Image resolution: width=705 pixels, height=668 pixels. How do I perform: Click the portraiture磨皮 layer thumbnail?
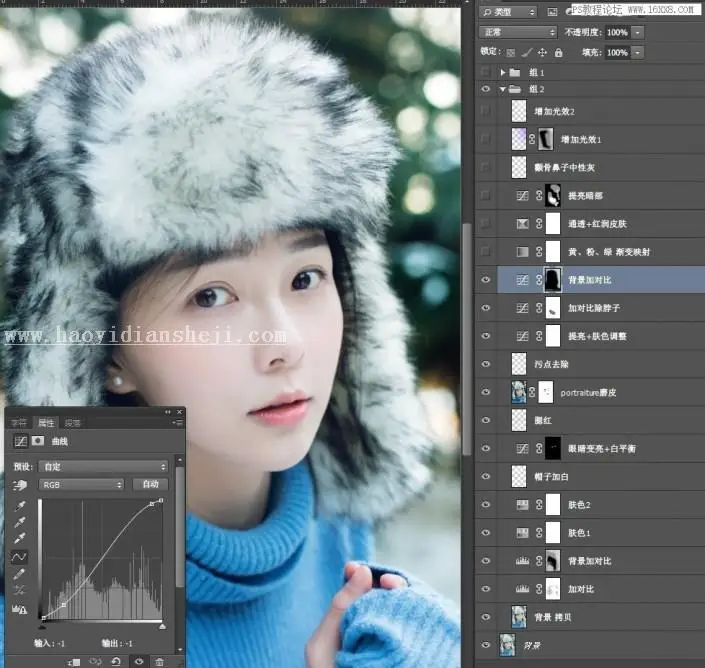click(519, 392)
